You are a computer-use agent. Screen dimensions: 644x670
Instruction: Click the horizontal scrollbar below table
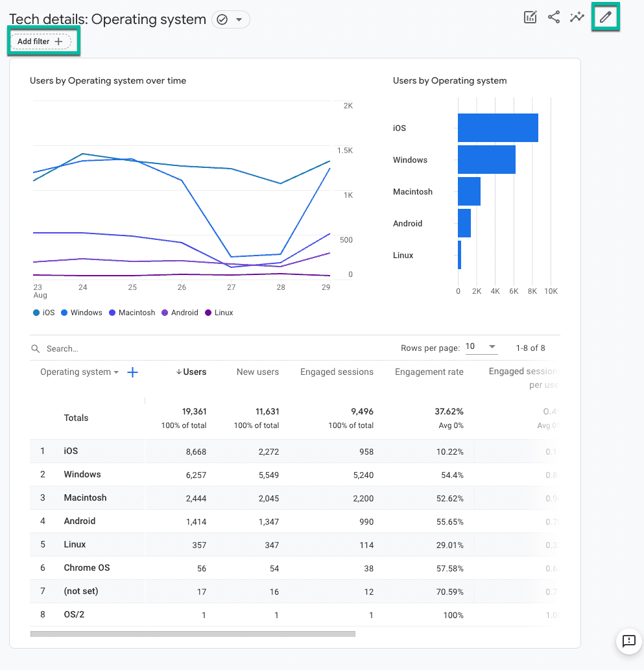click(x=193, y=634)
